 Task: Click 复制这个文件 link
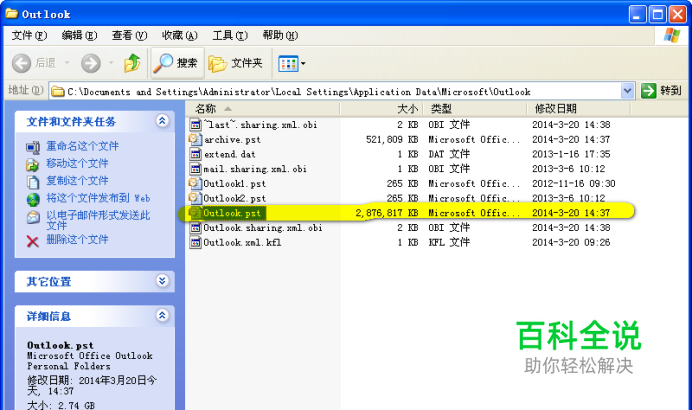pos(77,181)
